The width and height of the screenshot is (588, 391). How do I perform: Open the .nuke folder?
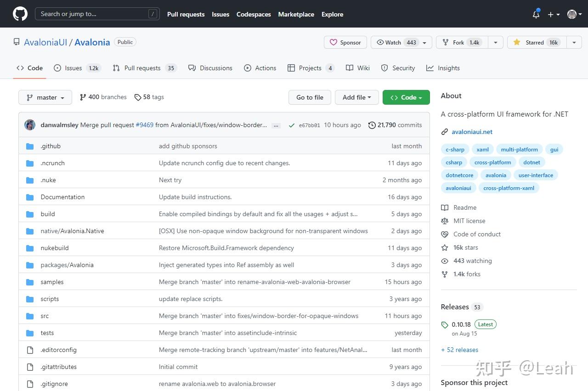point(48,180)
